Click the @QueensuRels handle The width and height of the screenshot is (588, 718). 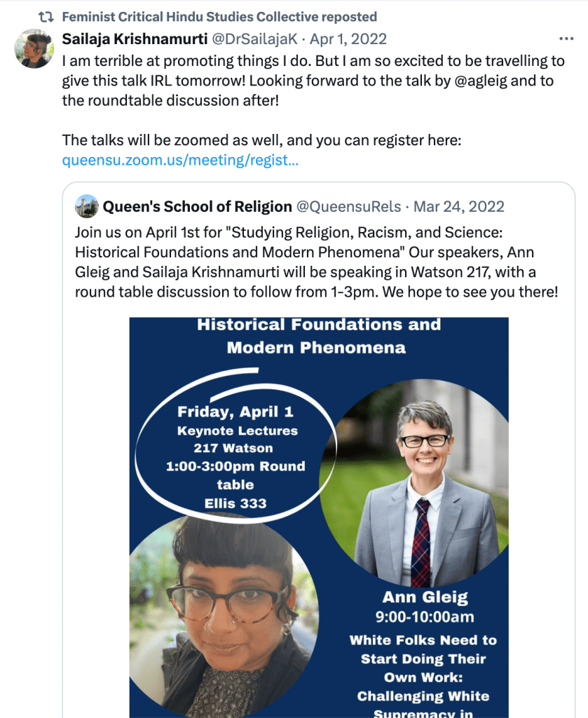tap(348, 206)
